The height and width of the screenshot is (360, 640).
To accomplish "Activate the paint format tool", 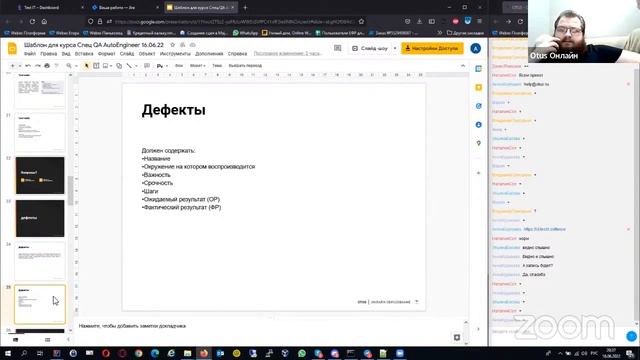I will [57, 66].
